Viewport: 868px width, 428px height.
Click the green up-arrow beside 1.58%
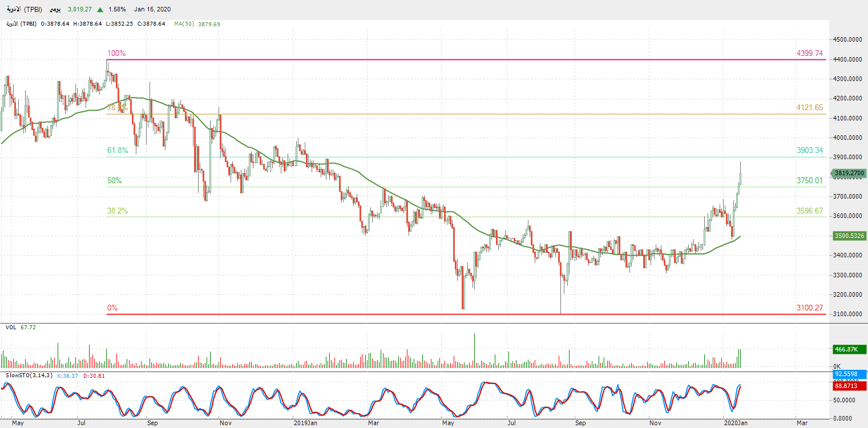100,10
